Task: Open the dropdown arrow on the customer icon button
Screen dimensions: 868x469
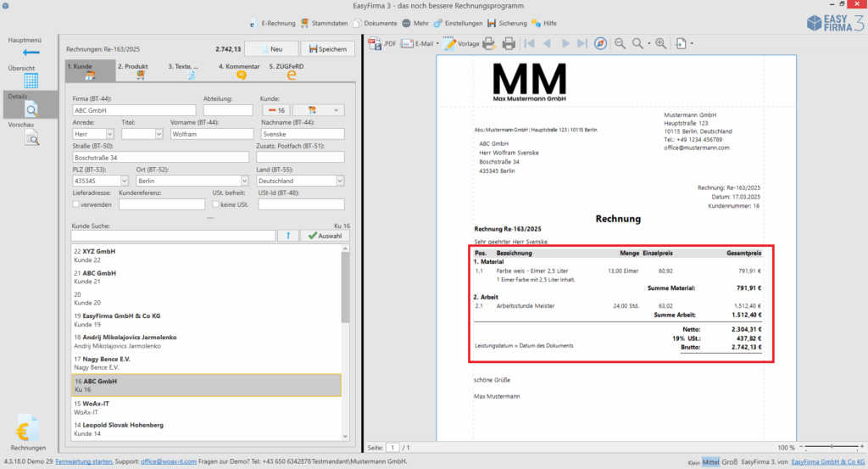Action: [336, 110]
